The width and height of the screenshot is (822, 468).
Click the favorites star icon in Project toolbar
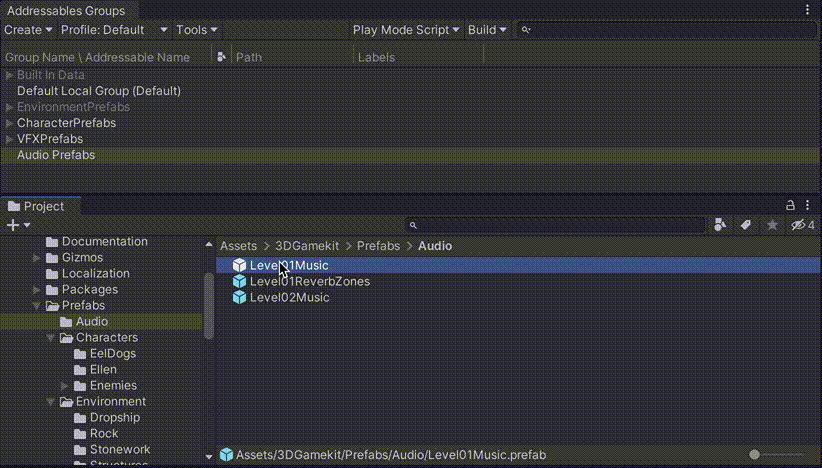click(x=772, y=225)
